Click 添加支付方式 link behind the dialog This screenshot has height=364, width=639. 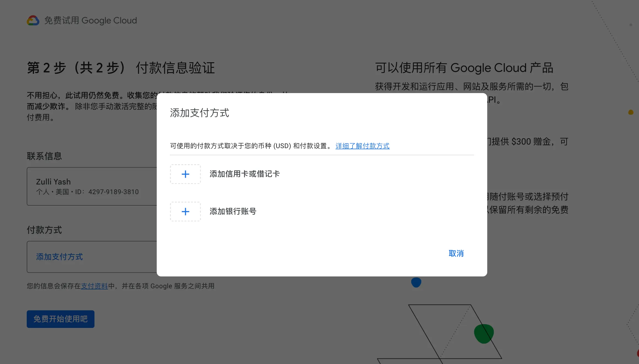[x=59, y=257]
